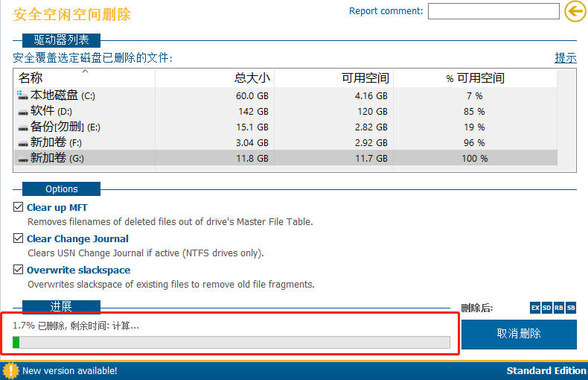
Task: Click the drive icon for 新加卷 (F:)
Action: coord(23,144)
